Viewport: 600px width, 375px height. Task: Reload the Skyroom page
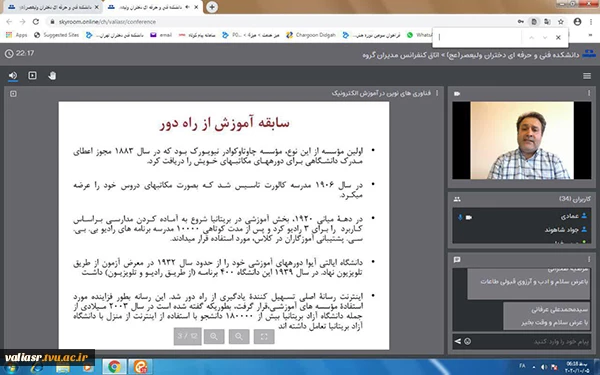pyautogui.click(x=36, y=22)
